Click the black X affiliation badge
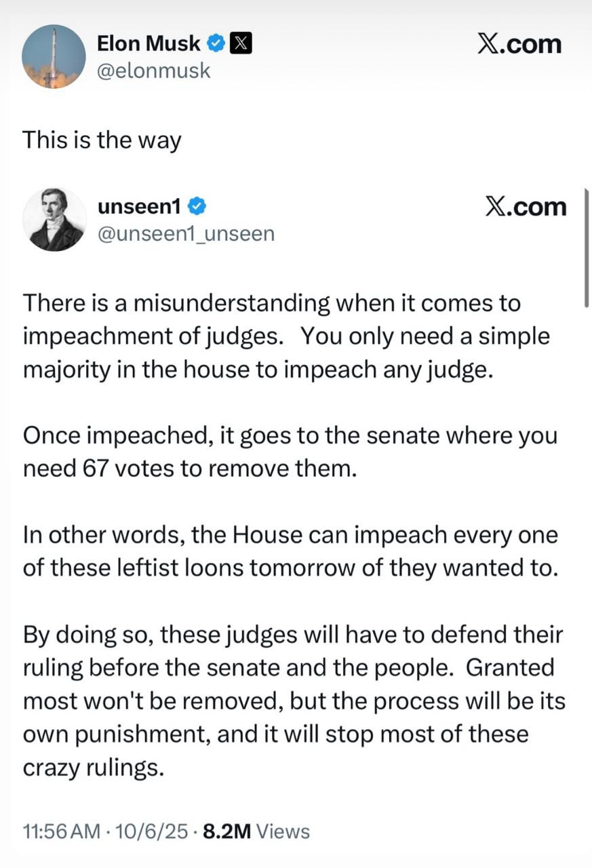This screenshot has height=868, width=592. coord(241,44)
